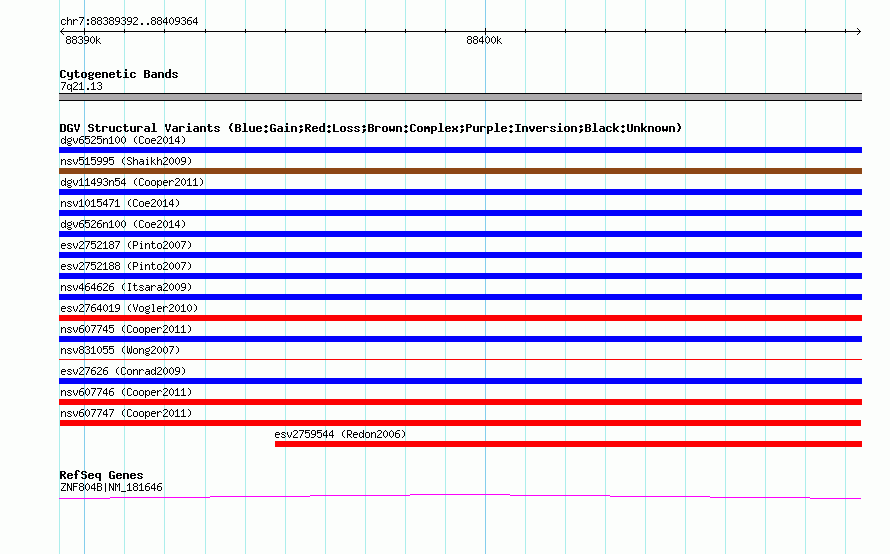Click the red loss bar for nsv607746

pos(460,402)
